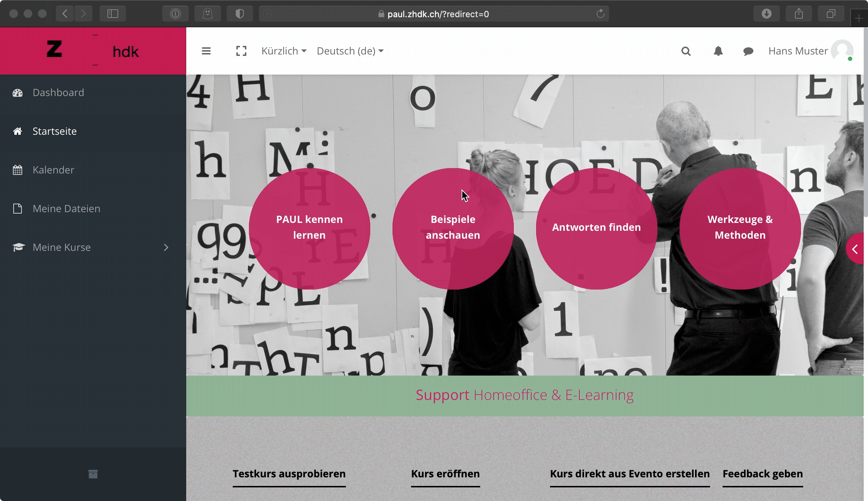Image resolution: width=868 pixels, height=501 pixels.
Task: Toggle fullscreen mode icon
Action: click(241, 51)
